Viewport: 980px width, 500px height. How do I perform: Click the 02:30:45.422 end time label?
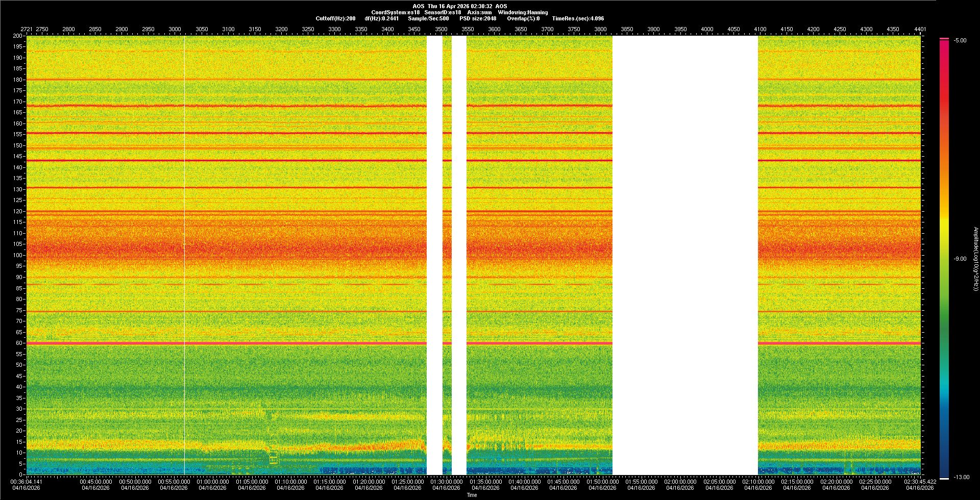pos(920,482)
